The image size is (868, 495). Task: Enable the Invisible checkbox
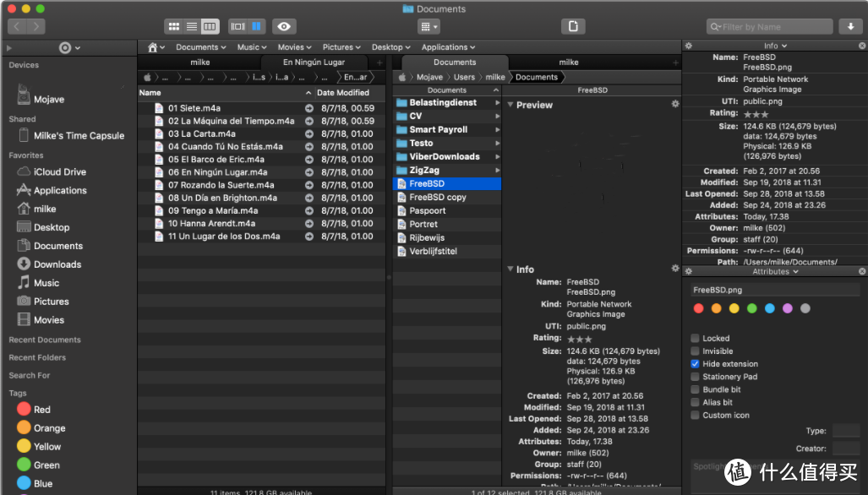695,351
